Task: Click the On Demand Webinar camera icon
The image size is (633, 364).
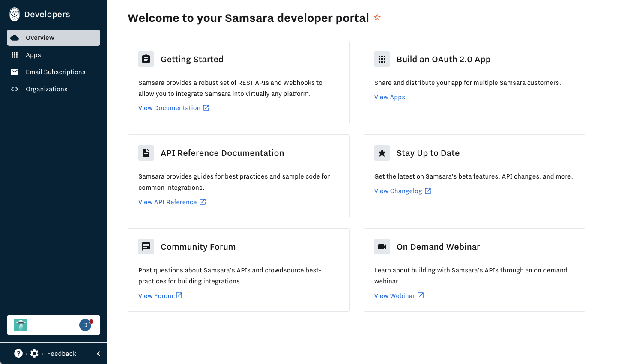Action: coord(382,247)
